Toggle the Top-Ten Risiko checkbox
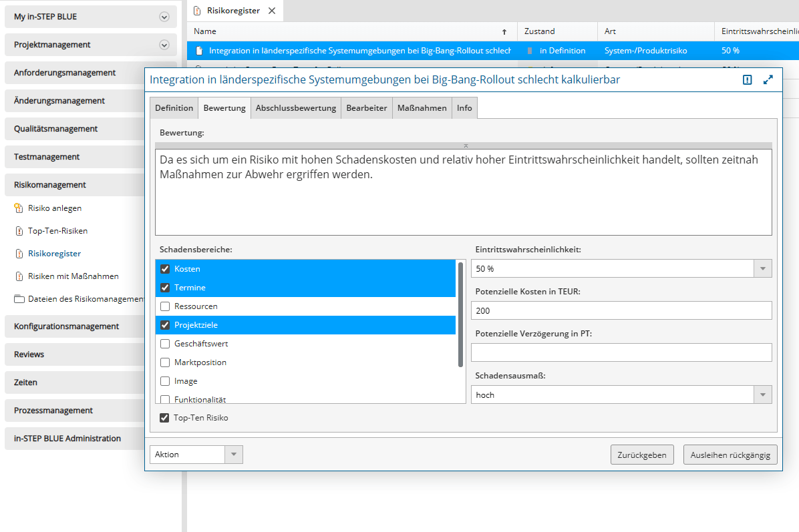 (x=164, y=418)
